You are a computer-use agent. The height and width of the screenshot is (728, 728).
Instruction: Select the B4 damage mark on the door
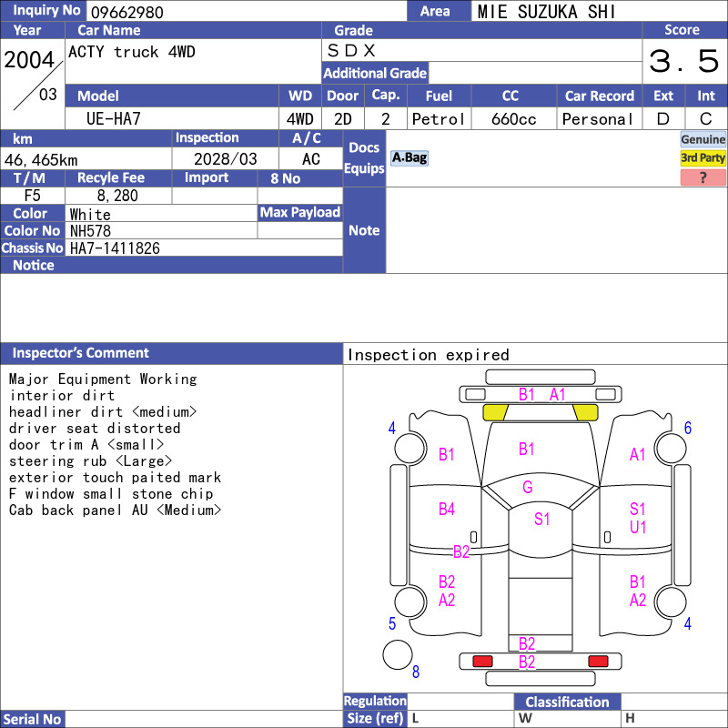[446, 510]
